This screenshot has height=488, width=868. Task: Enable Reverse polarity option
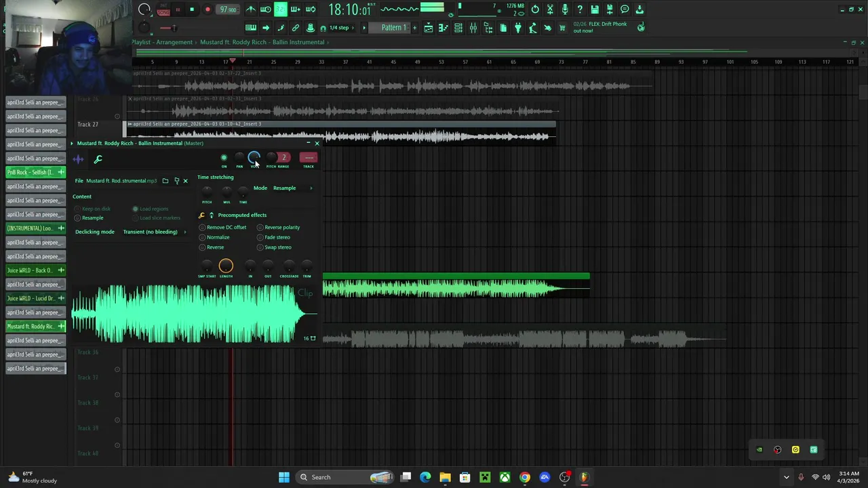tap(278, 228)
